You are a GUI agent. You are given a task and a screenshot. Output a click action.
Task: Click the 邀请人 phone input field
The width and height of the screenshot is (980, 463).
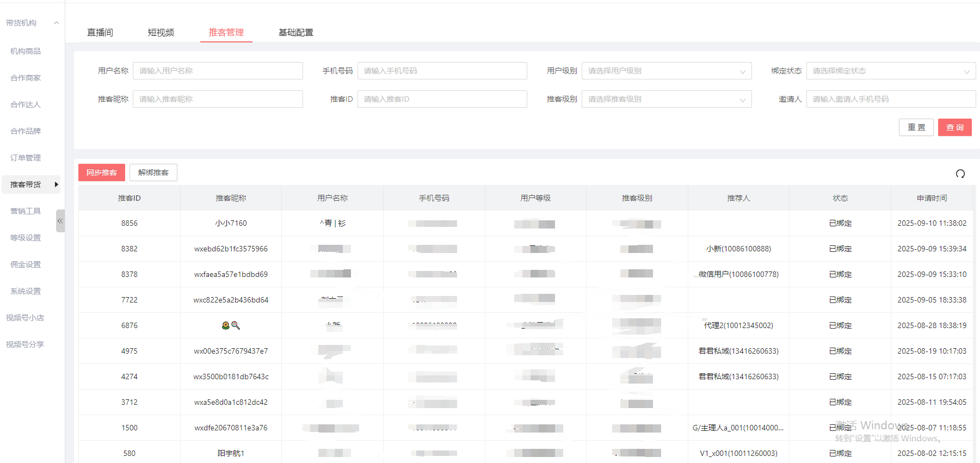pyautogui.click(x=890, y=99)
